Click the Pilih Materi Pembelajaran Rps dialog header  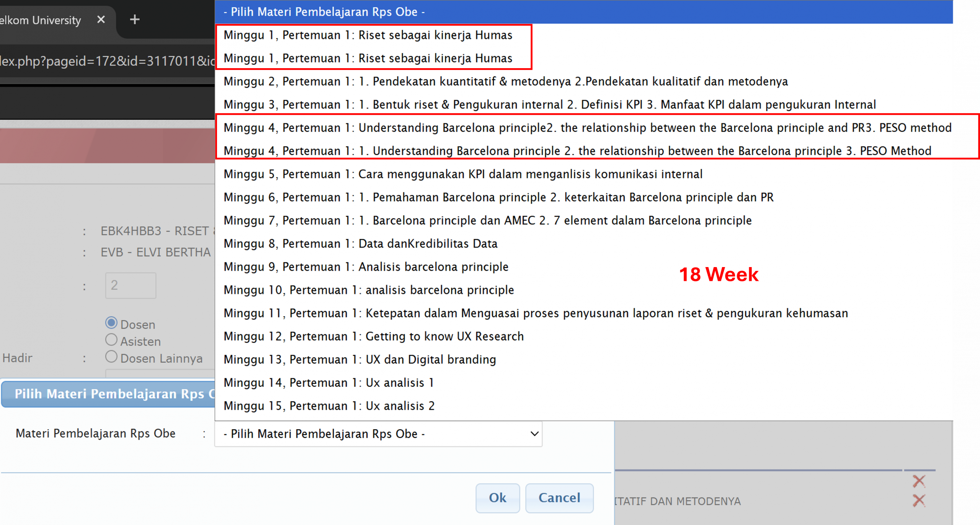(108, 394)
